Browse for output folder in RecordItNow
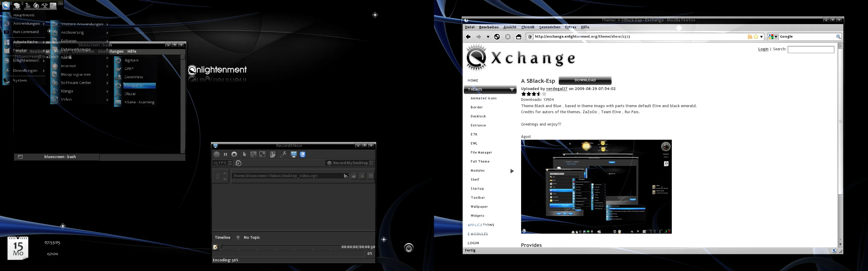The image size is (868, 271). (354, 176)
